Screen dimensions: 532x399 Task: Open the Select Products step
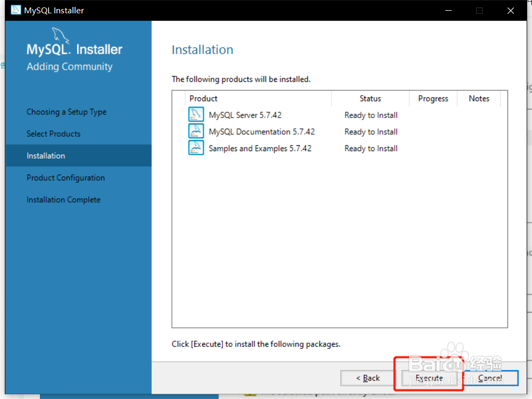click(x=54, y=134)
